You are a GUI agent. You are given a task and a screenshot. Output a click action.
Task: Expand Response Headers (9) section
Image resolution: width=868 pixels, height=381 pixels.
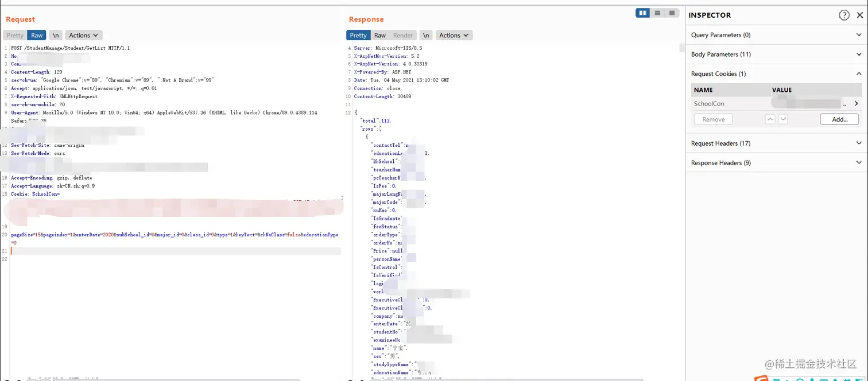click(x=777, y=163)
